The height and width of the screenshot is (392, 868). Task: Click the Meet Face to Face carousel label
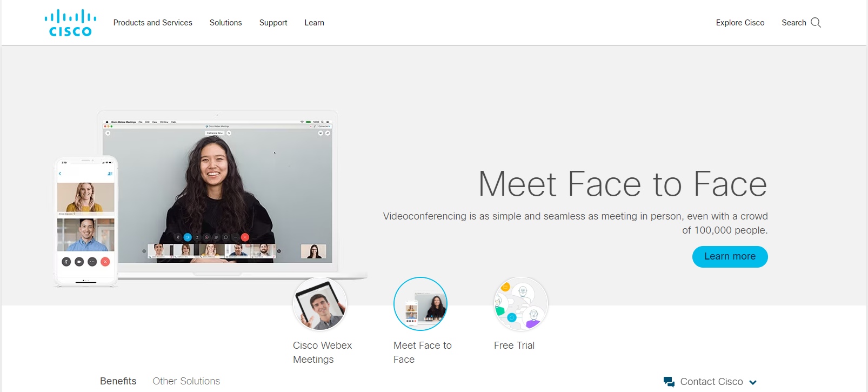[x=423, y=353]
